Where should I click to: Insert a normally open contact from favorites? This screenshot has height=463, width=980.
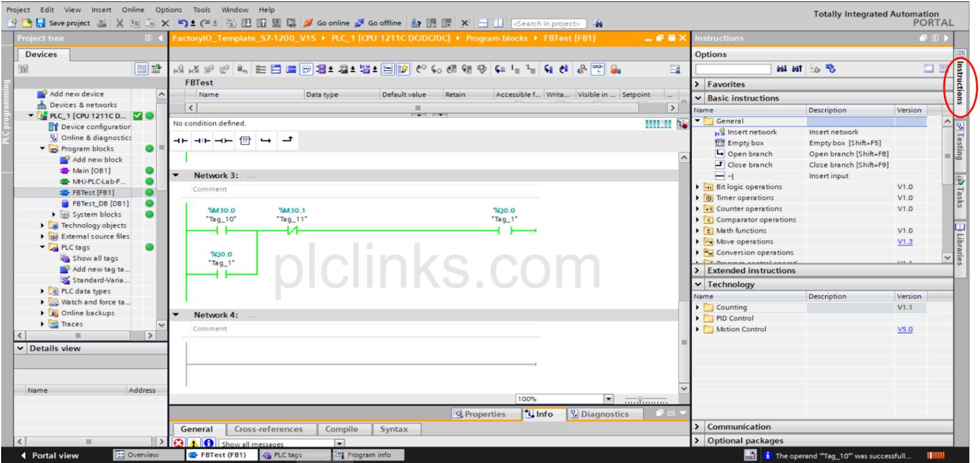[181, 141]
